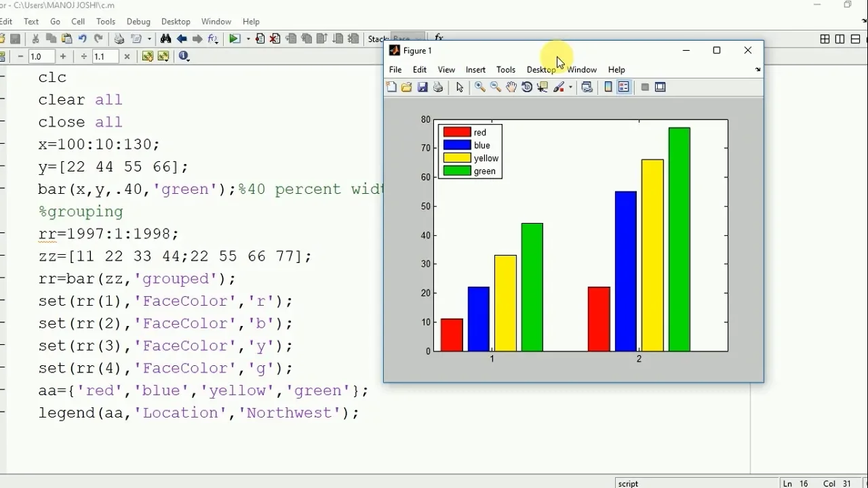This screenshot has width=868, height=488.
Task: Select the Data Cursor tool in Figure 1
Action: click(x=542, y=87)
